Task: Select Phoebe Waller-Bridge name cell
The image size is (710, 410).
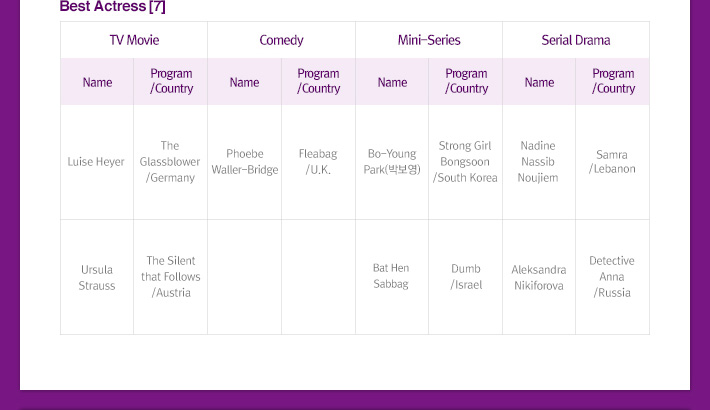Action: pos(245,162)
